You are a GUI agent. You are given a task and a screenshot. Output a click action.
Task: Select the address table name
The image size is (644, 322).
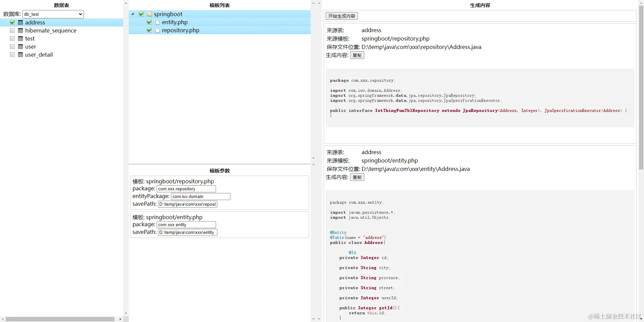pos(35,22)
